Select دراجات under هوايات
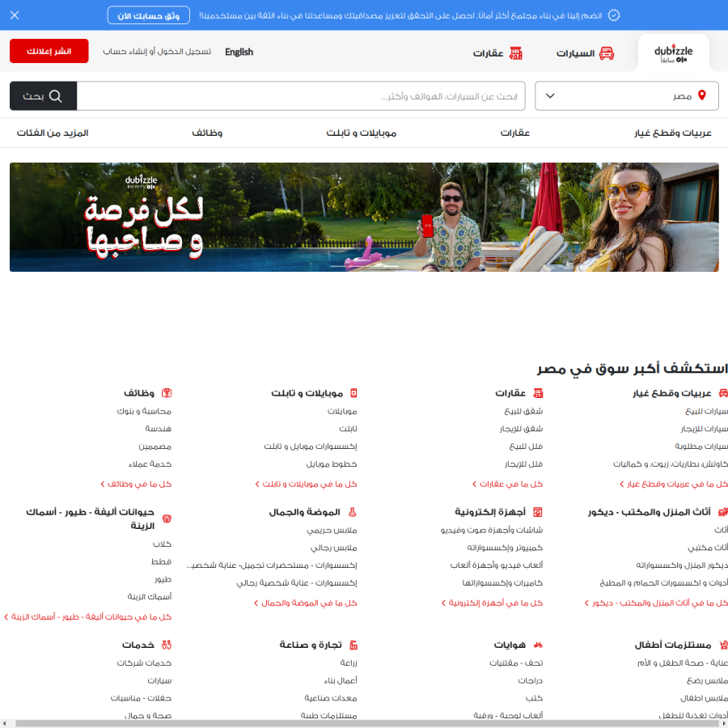The width and height of the screenshot is (728, 728). pos(530,680)
